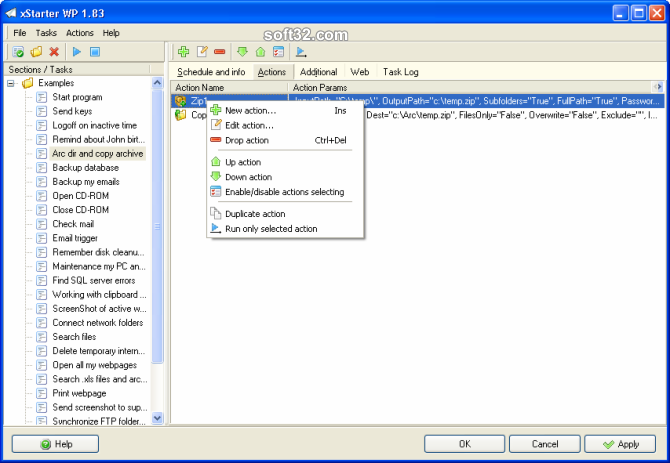Click the new task icon in left toolbar
670x463 pixels.
point(18,52)
